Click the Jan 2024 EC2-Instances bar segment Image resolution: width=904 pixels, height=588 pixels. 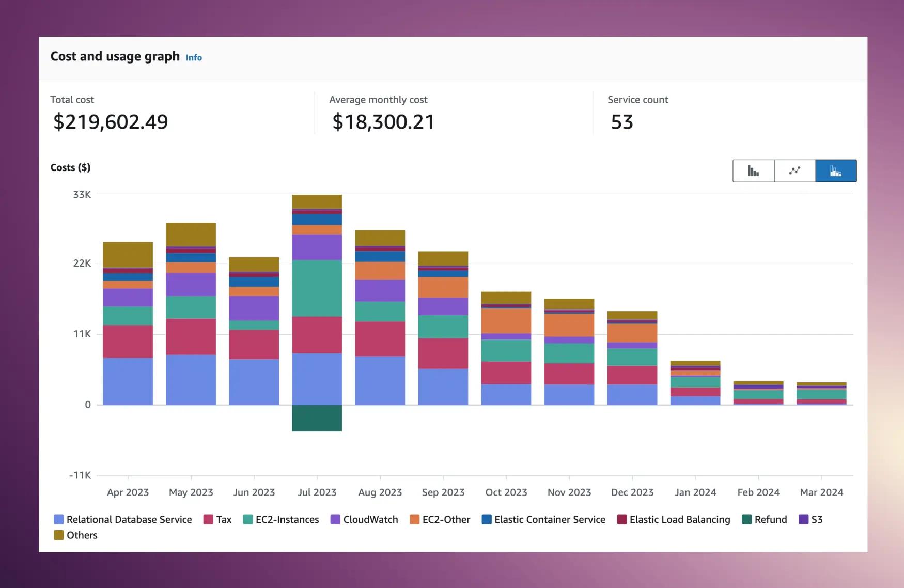pos(695,382)
